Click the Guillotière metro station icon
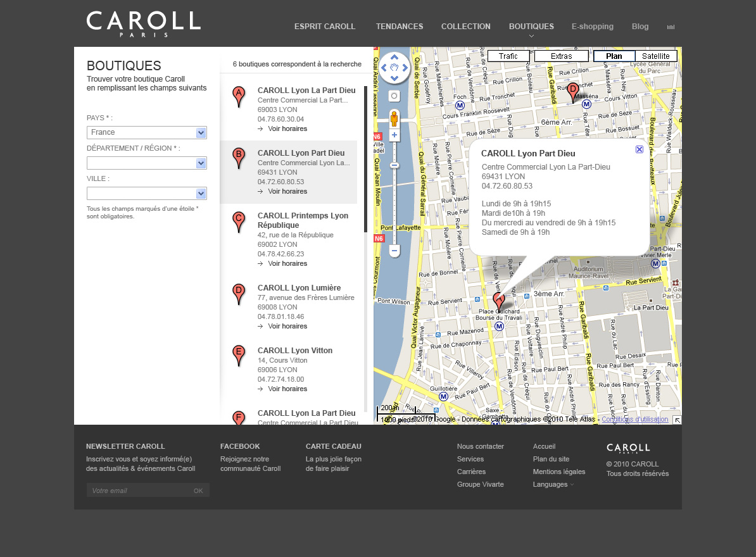The width and height of the screenshot is (756, 557). click(444, 397)
